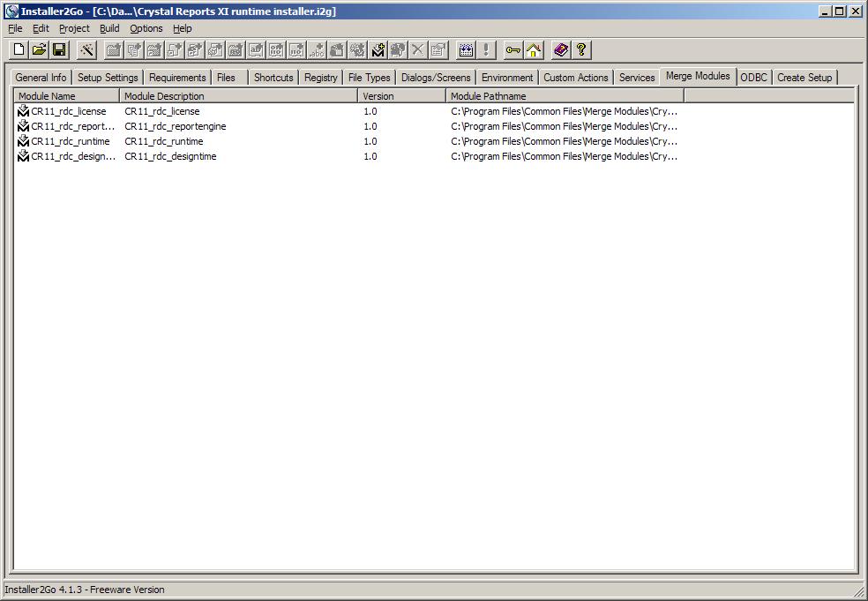Switch to the Environment tab
The width and height of the screenshot is (868, 601).
(x=507, y=78)
